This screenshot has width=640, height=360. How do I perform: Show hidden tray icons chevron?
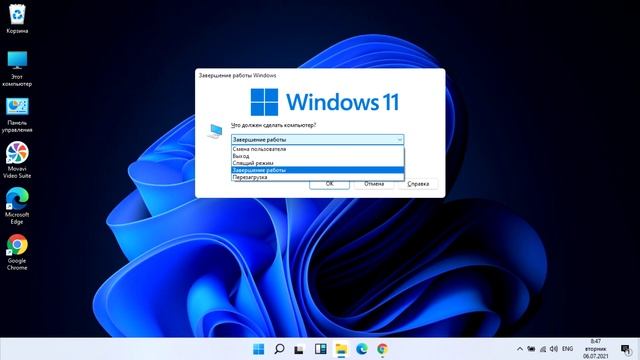[520, 349]
